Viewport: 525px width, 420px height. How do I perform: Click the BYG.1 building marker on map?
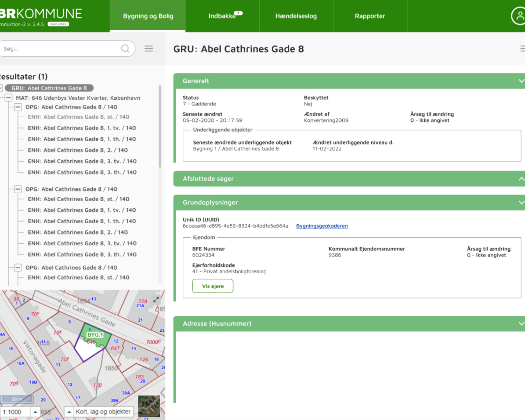point(95,335)
